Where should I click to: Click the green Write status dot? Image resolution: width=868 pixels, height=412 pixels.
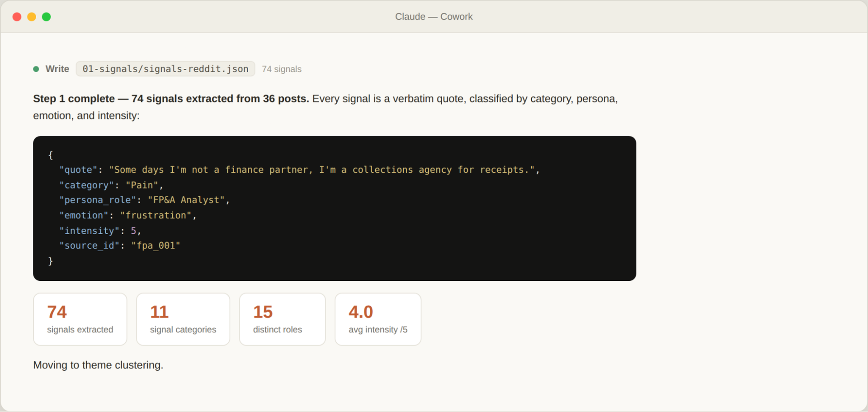tap(36, 69)
